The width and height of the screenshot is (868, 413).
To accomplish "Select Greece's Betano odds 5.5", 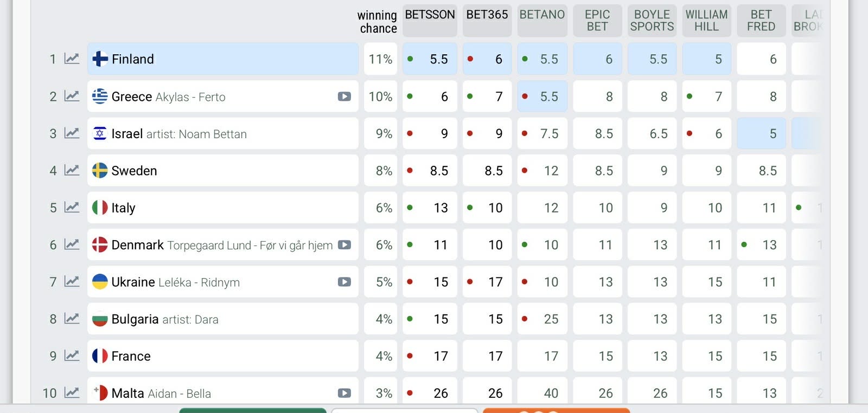I will (x=542, y=96).
